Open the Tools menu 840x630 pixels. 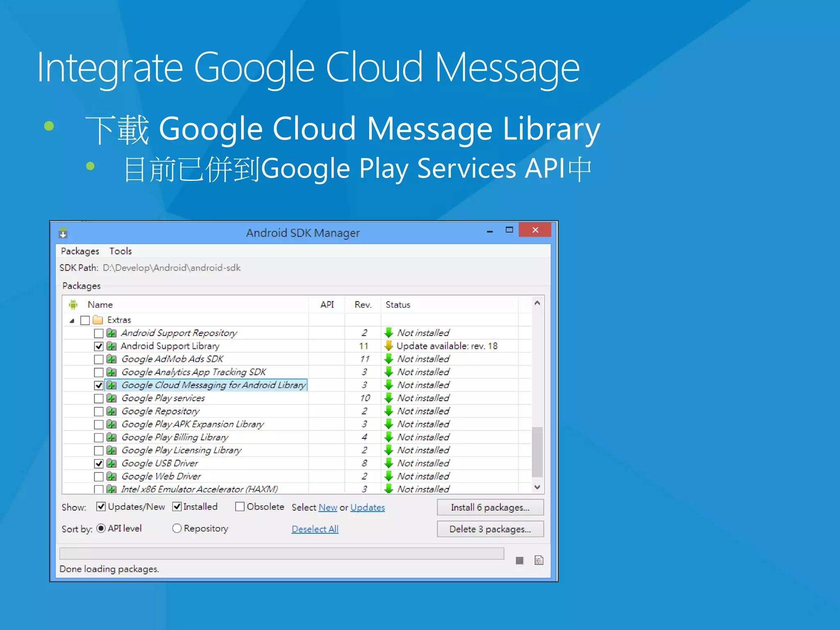click(x=121, y=251)
